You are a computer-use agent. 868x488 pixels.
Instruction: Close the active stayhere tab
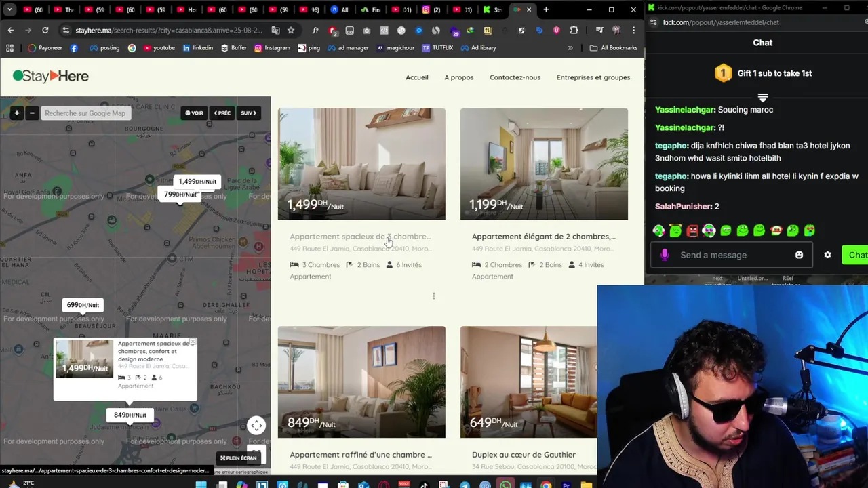pyautogui.click(x=529, y=9)
